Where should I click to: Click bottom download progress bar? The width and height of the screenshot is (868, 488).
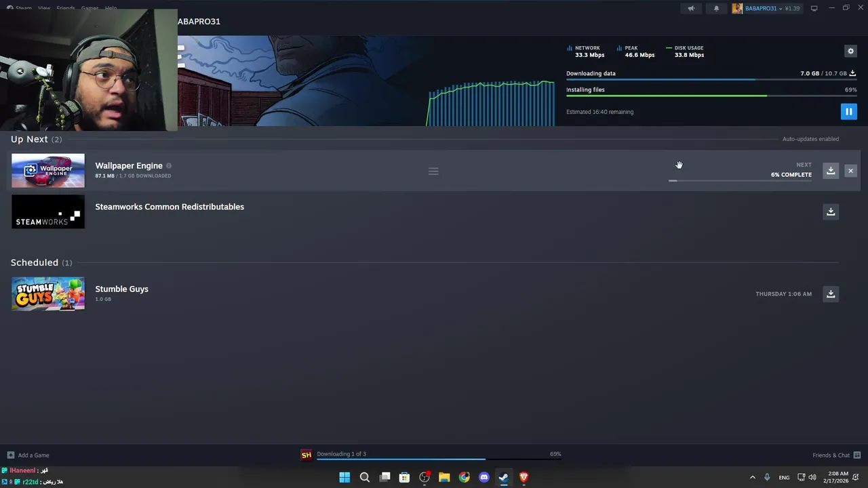click(x=439, y=460)
